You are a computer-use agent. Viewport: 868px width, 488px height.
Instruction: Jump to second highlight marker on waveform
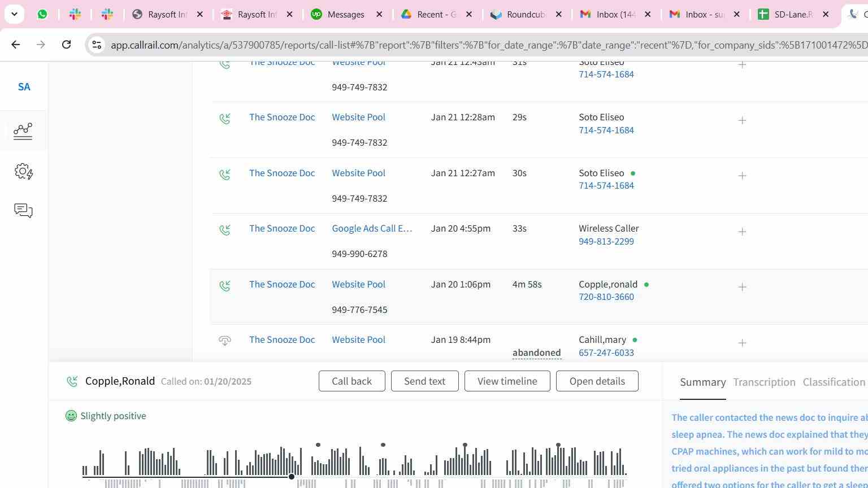tap(383, 445)
